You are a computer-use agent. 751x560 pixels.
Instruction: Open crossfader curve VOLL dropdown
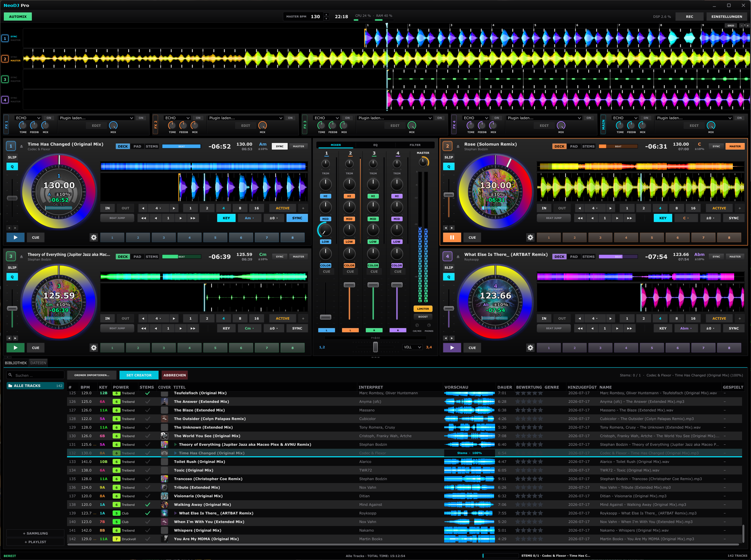(412, 347)
